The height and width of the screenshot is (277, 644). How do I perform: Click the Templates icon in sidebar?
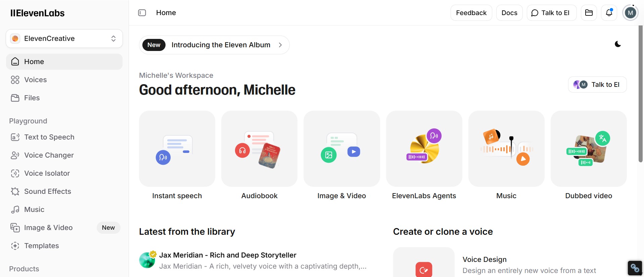[x=15, y=246]
